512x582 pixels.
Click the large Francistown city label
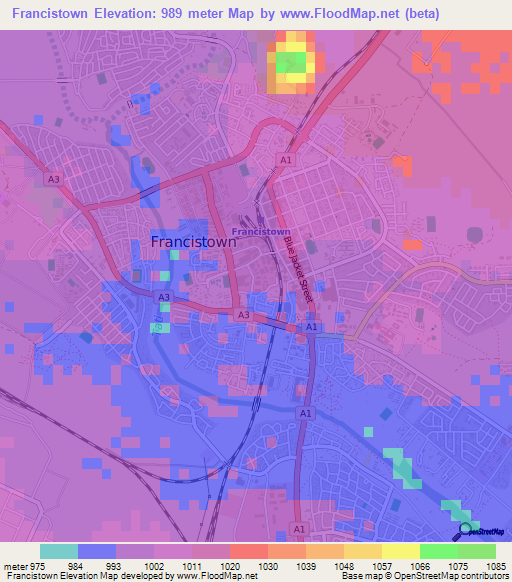tap(193, 242)
